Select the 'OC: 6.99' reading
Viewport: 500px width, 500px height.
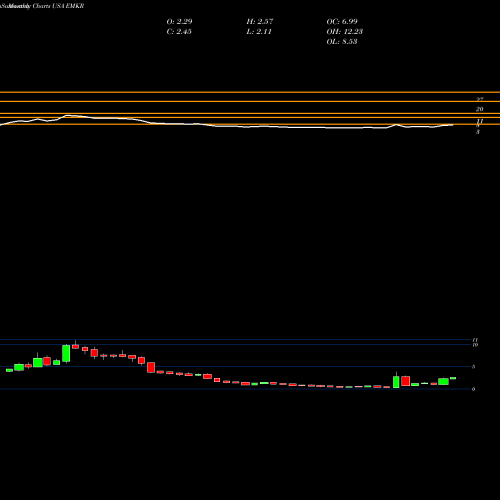pyautogui.click(x=342, y=21)
